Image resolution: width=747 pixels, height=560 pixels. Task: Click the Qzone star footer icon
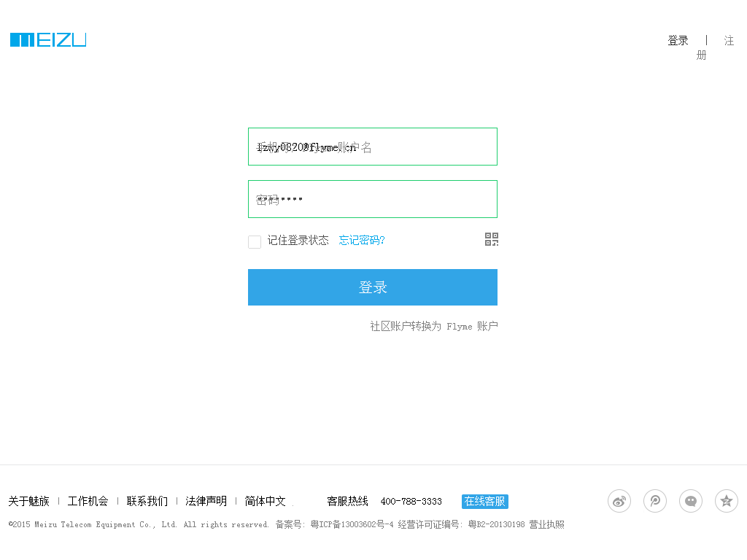click(x=727, y=501)
